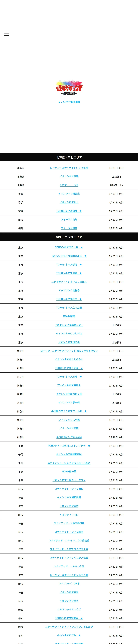Select MOVIX昭島 theater link
Viewport: 138px width, 644px height.
[69, 317]
